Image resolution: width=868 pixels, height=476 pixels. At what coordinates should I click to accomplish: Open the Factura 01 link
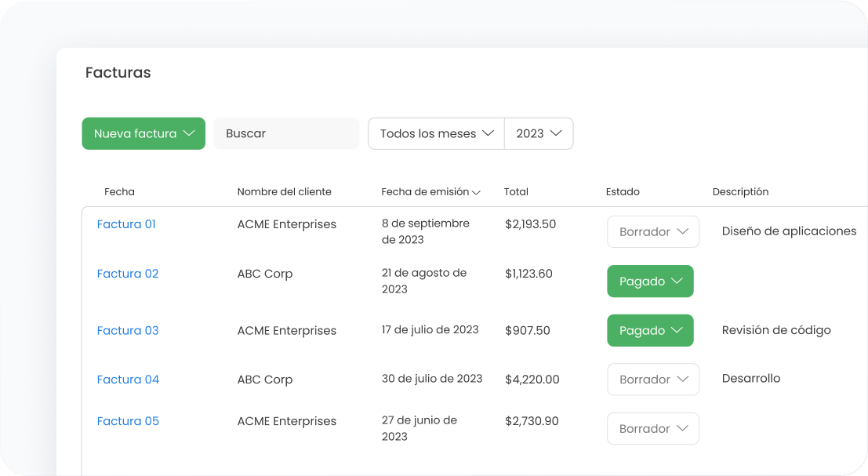pos(126,224)
